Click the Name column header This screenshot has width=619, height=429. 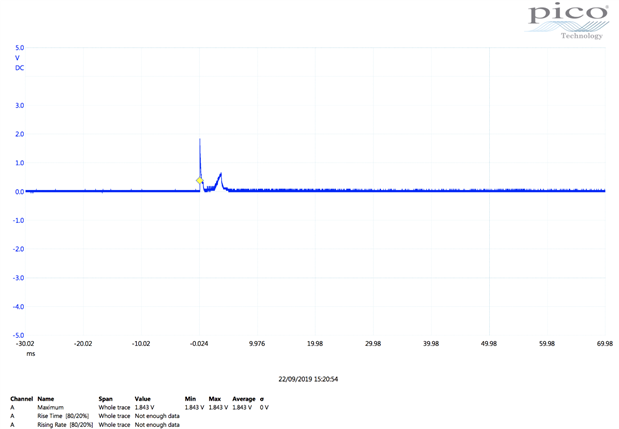(46, 399)
